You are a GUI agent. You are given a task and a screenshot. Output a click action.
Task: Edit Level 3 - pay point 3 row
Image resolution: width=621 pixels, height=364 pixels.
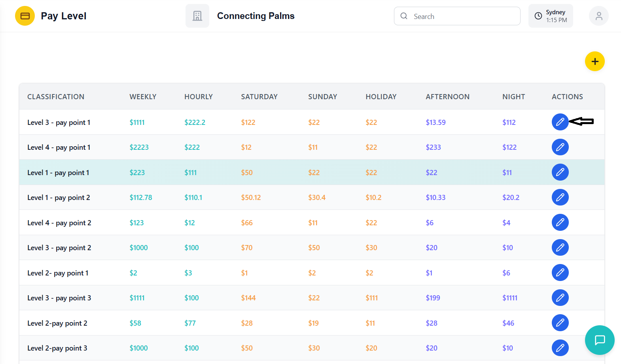click(x=560, y=298)
